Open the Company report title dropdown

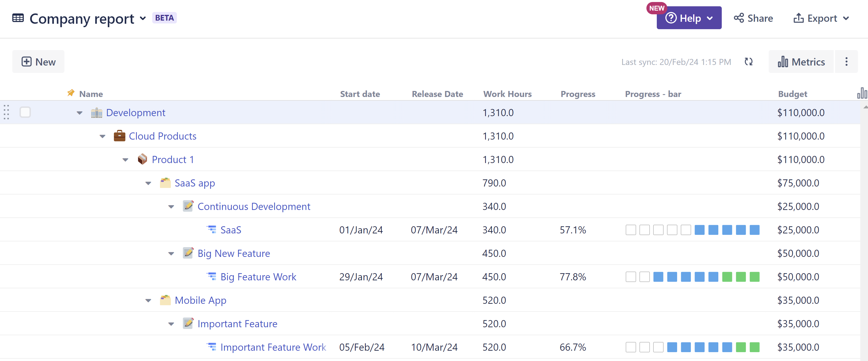[x=143, y=18]
